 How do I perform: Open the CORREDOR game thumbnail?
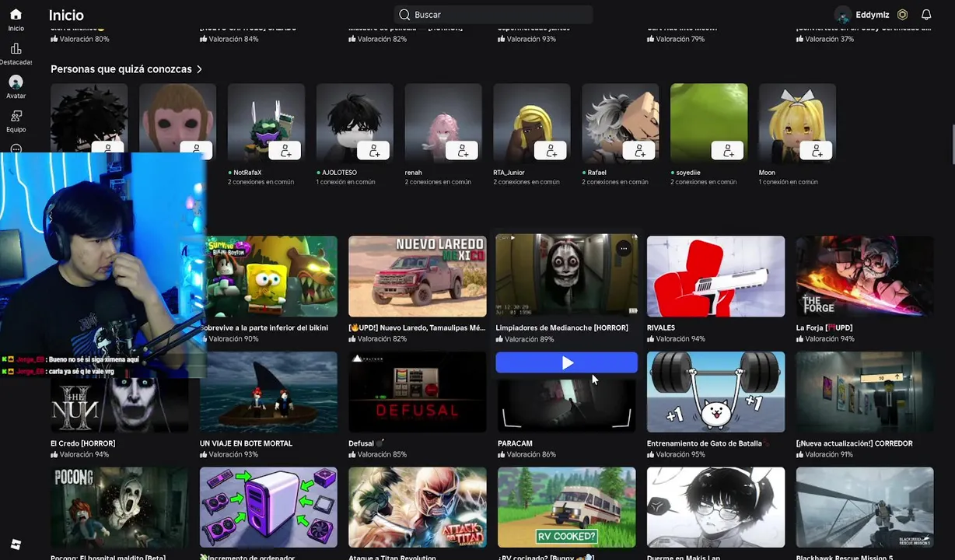coord(865,392)
